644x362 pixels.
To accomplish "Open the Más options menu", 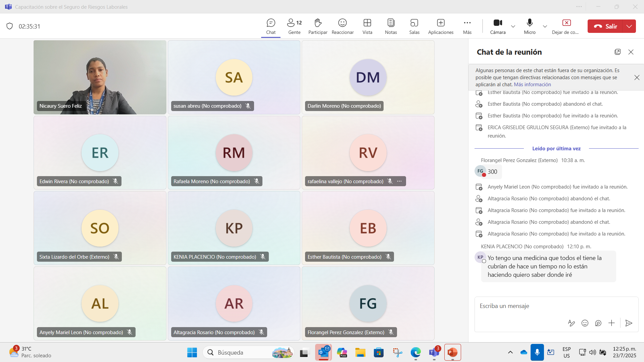I will (x=467, y=26).
